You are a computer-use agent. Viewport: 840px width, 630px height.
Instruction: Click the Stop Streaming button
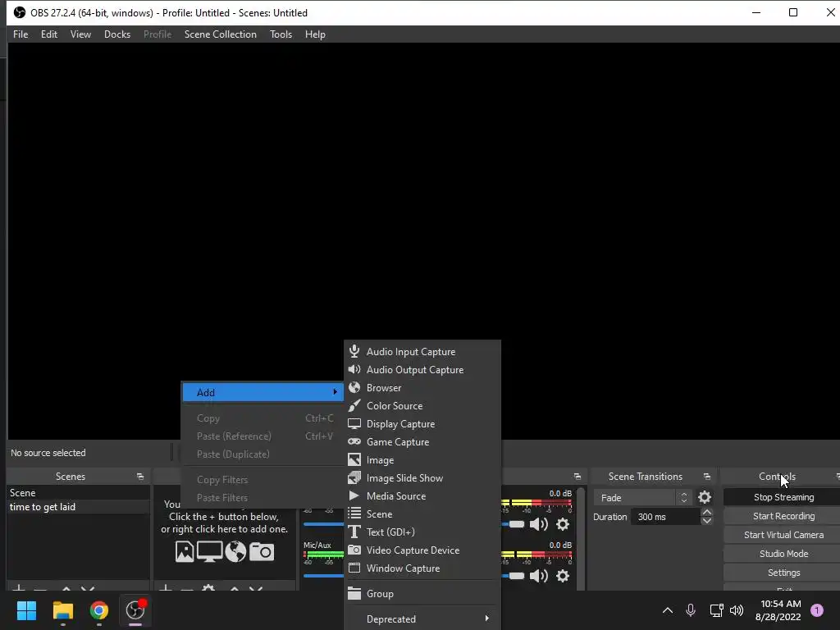[x=783, y=497]
